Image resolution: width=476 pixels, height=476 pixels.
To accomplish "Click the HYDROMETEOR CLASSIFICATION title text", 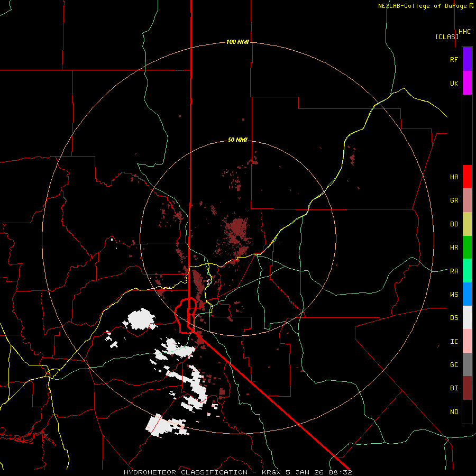I will [x=186, y=472].
